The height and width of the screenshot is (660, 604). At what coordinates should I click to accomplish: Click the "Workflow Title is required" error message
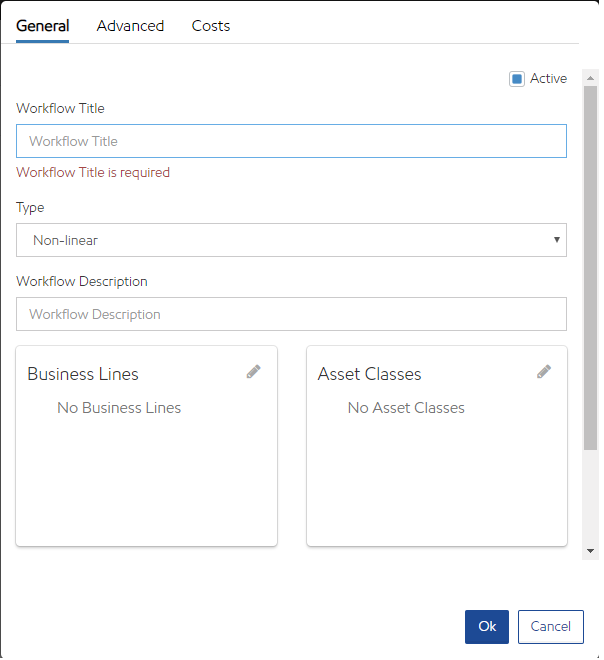coord(93,172)
